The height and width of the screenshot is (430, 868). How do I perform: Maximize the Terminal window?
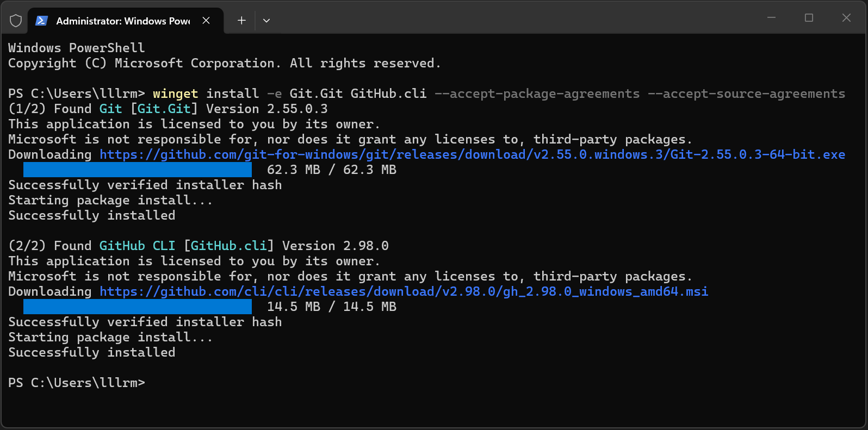809,17
